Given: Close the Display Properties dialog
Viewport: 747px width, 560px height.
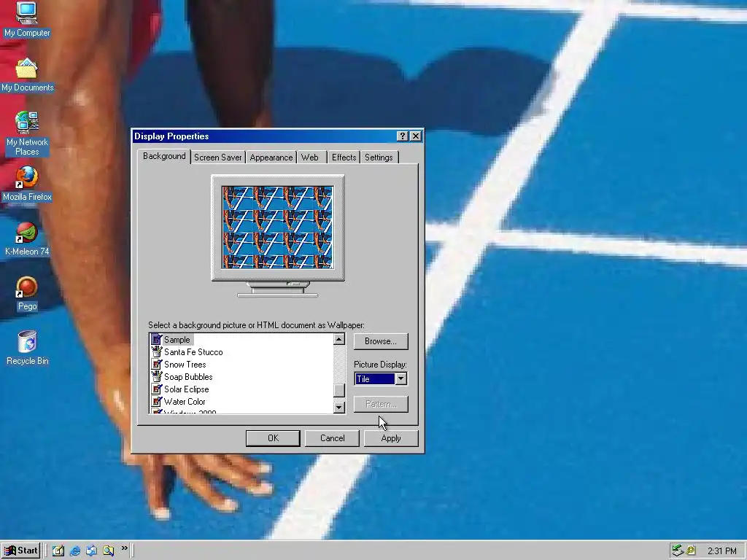Looking at the screenshot, I should 415,136.
